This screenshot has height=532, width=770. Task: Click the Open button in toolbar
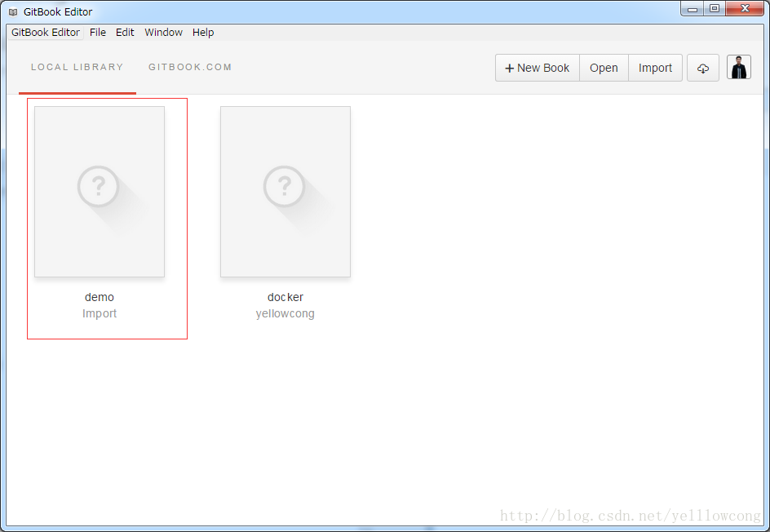tap(604, 68)
